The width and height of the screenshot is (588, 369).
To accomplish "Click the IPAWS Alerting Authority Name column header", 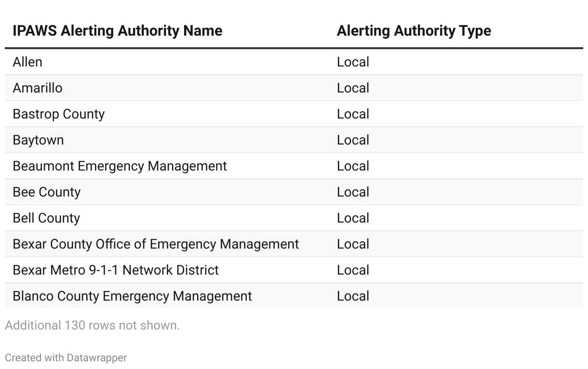I will (x=118, y=31).
